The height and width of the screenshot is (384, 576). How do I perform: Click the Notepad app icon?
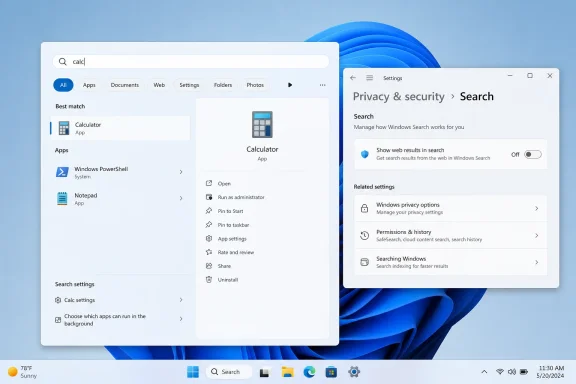pyautogui.click(x=62, y=198)
